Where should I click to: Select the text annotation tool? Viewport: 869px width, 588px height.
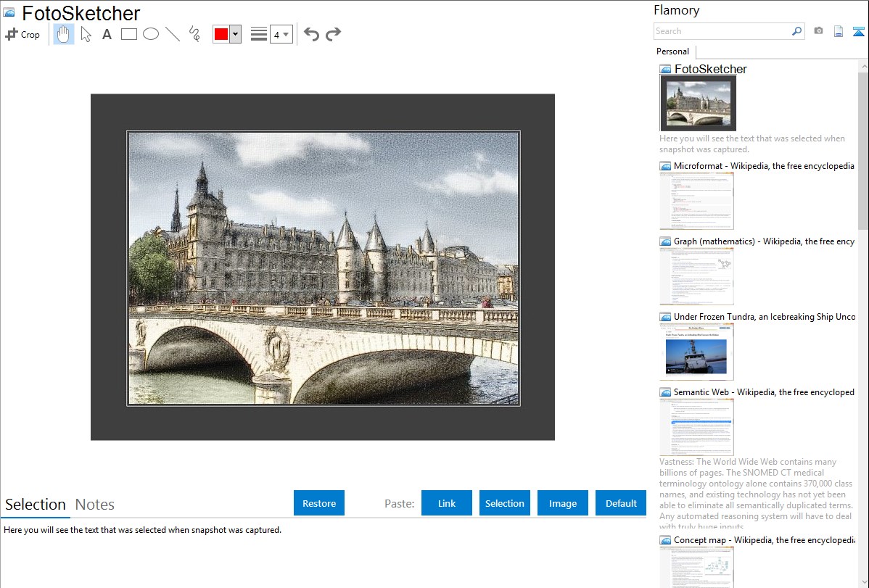click(x=107, y=34)
